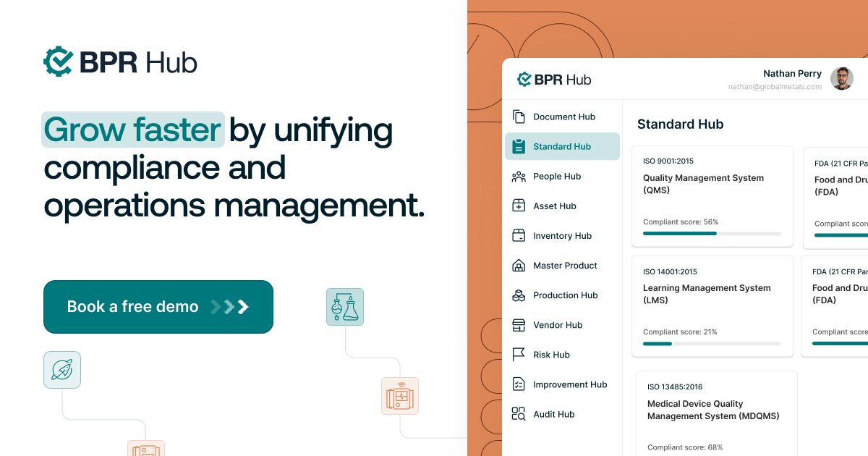This screenshot has height=456, width=868.
Task: Click Nathan Perry's profile avatar
Action: coord(842,79)
